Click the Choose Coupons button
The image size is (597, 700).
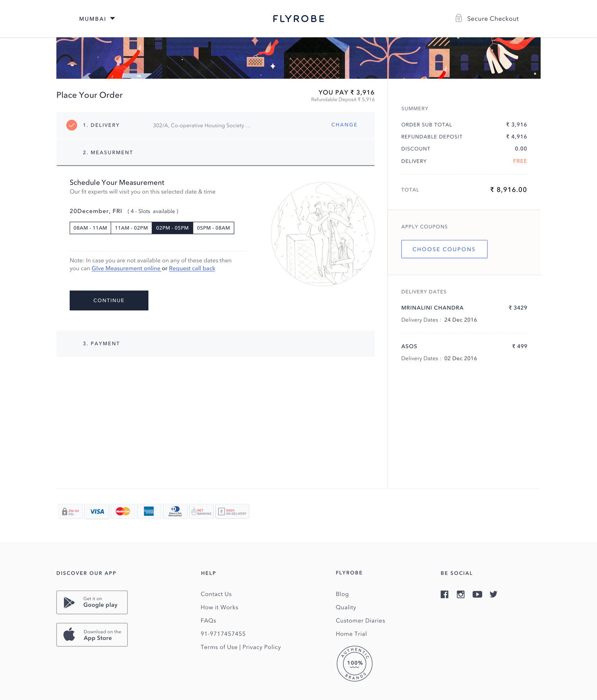(444, 249)
